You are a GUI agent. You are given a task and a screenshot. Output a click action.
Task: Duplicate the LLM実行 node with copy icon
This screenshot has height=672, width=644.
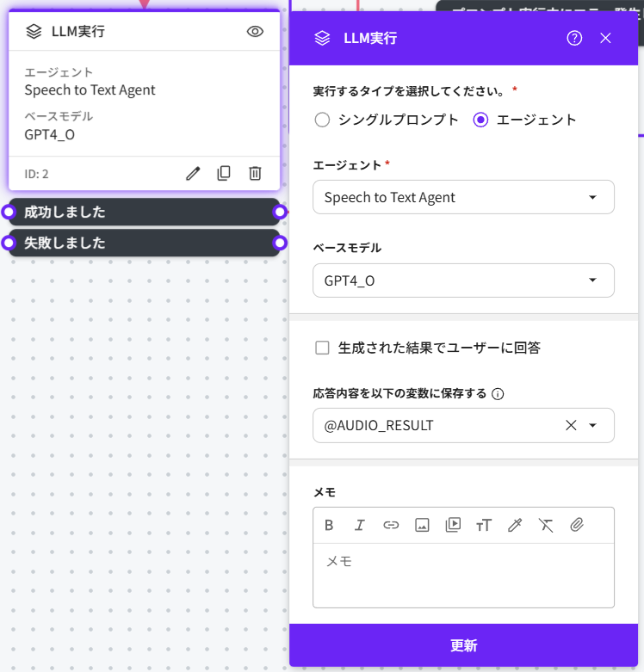click(224, 173)
